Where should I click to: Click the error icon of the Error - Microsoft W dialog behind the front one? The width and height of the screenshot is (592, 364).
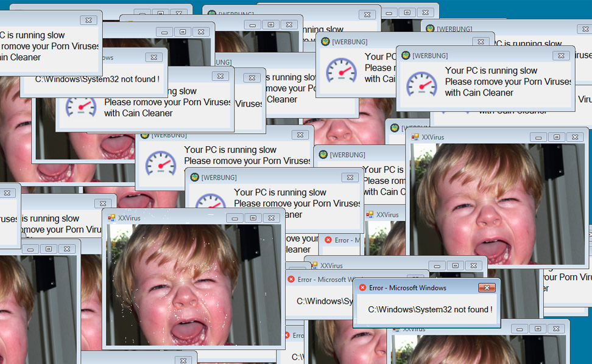tap(291, 279)
